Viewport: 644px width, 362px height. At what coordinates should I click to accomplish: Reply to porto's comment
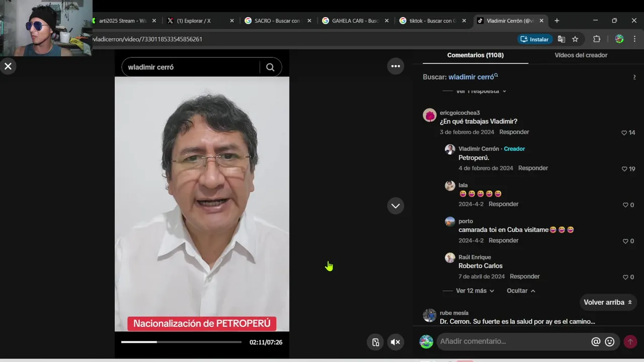tap(503, 240)
